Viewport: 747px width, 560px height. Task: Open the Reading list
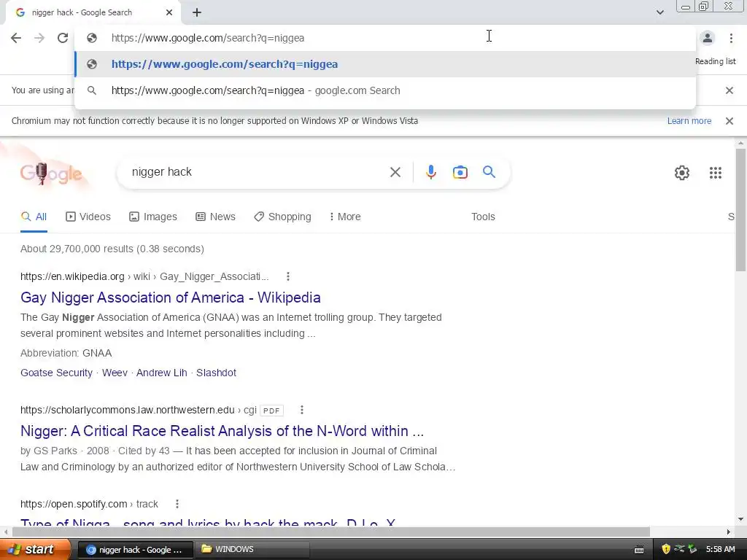tap(715, 61)
